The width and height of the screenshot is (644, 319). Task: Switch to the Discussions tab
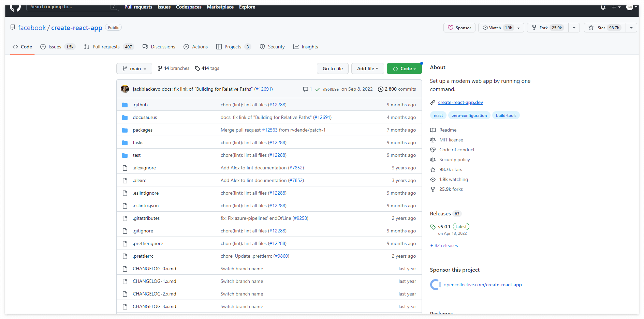pos(159,47)
